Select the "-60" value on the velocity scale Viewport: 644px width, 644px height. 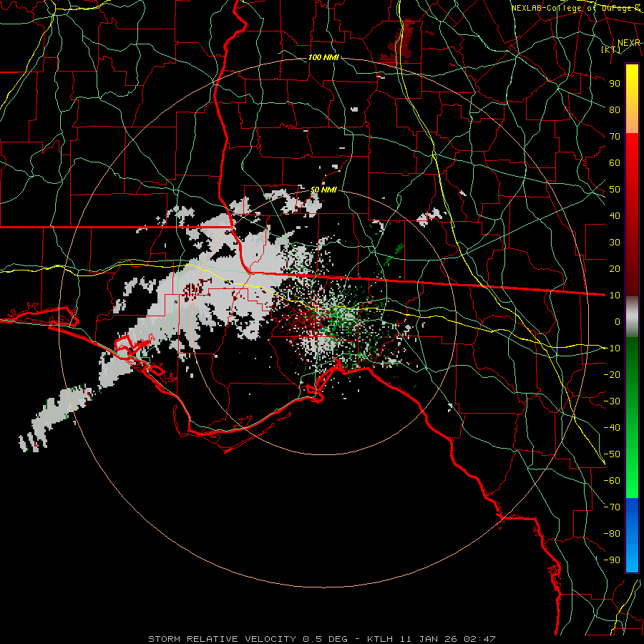(612, 481)
